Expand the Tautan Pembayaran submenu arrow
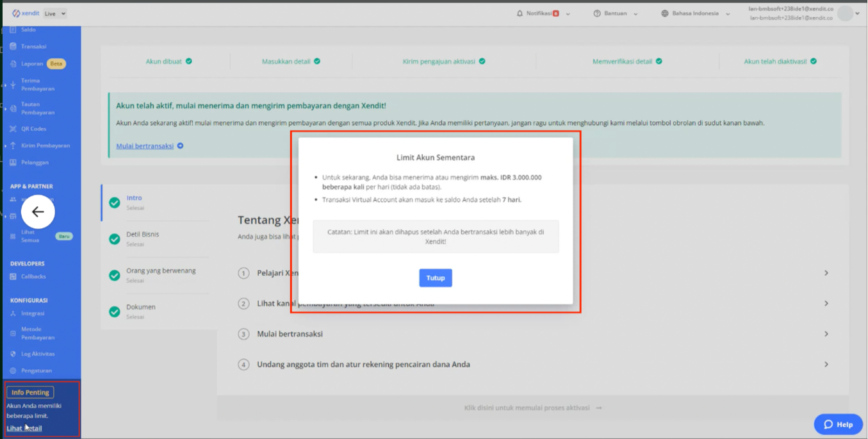Screen dimensions: 868x439 click(x=5, y=108)
